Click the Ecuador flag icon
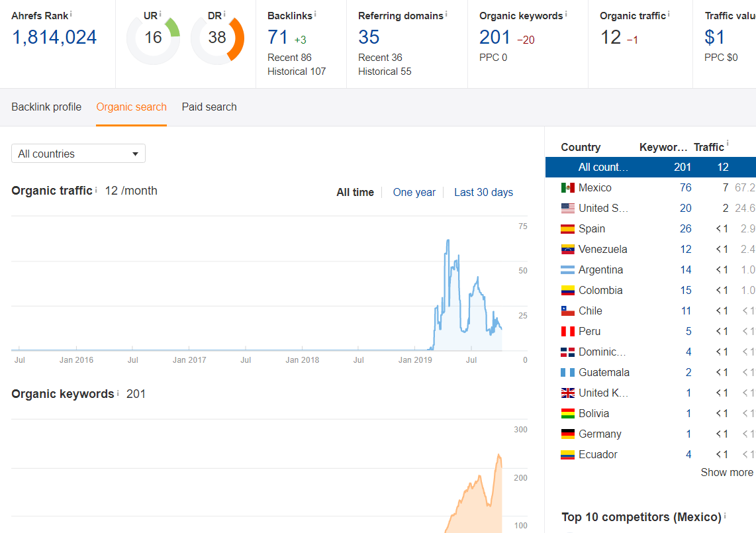The image size is (756, 533). pyautogui.click(x=567, y=454)
